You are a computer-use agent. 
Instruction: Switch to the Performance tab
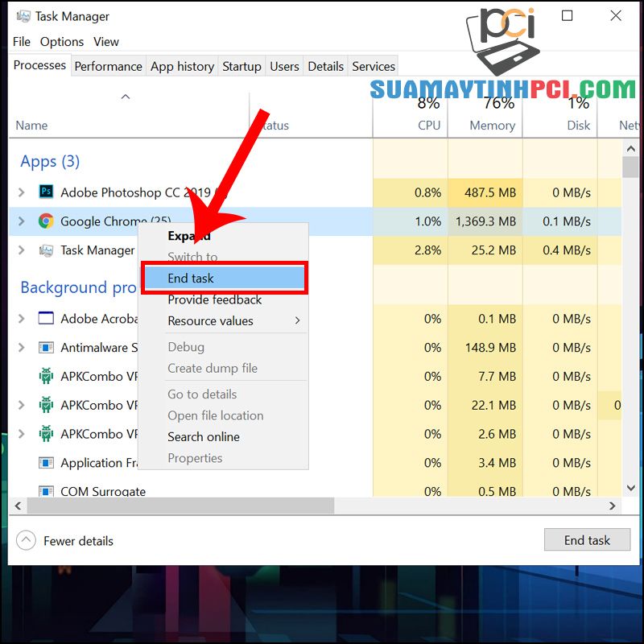[x=108, y=66]
